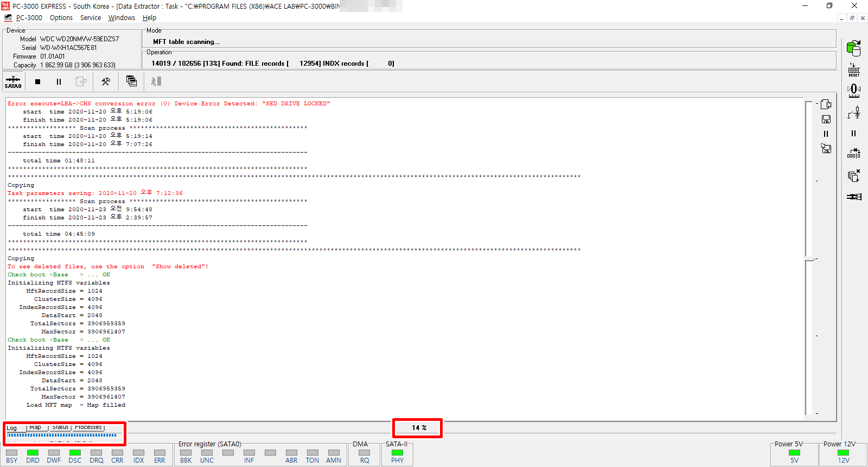Click the SATA0 port selector button
This screenshot has width=868, height=467.
click(13, 81)
